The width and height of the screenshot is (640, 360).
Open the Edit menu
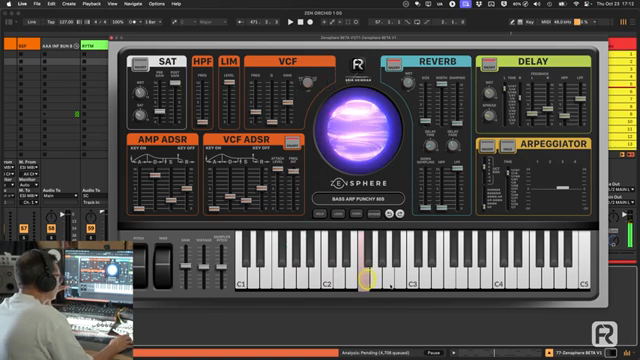51,4
